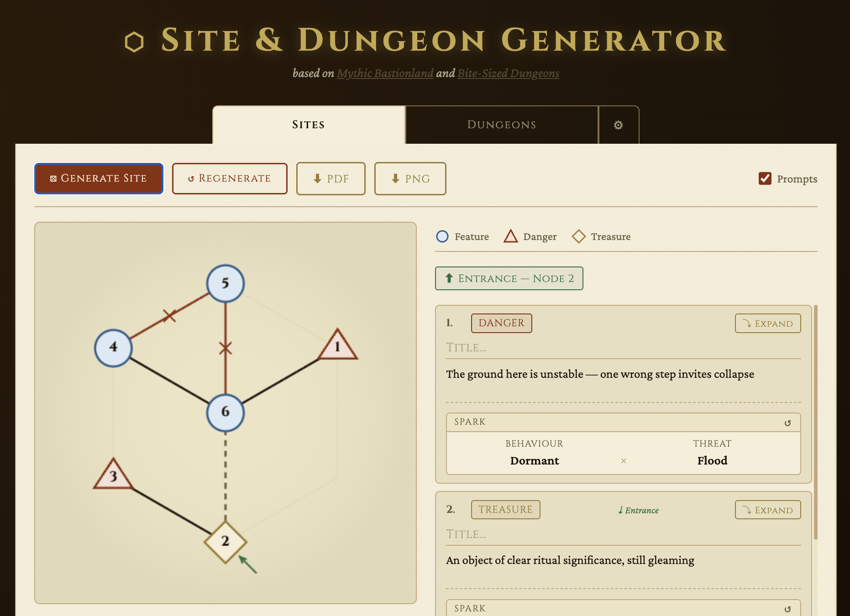850x616 pixels.
Task: Select feature node 5 on the map
Action: [x=226, y=283]
